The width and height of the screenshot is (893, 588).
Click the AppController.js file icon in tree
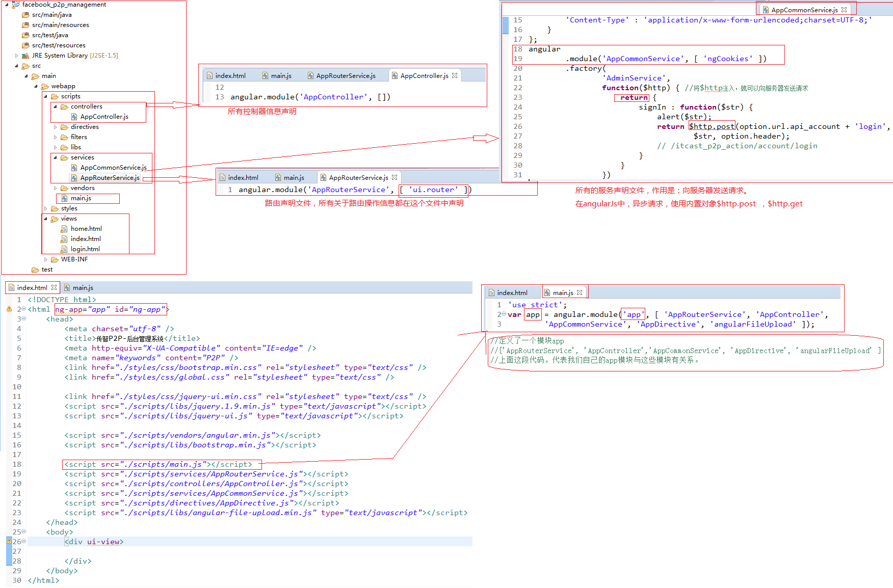[74, 117]
